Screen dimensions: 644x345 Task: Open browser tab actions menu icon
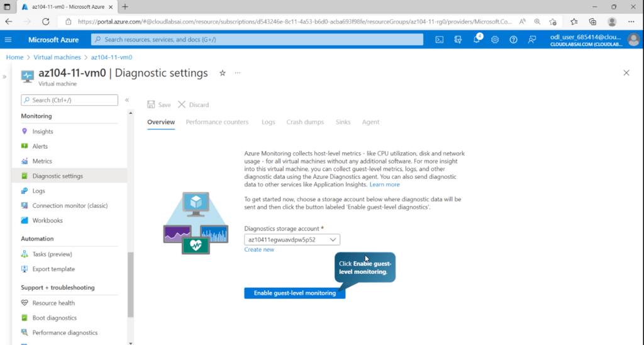coord(7,7)
